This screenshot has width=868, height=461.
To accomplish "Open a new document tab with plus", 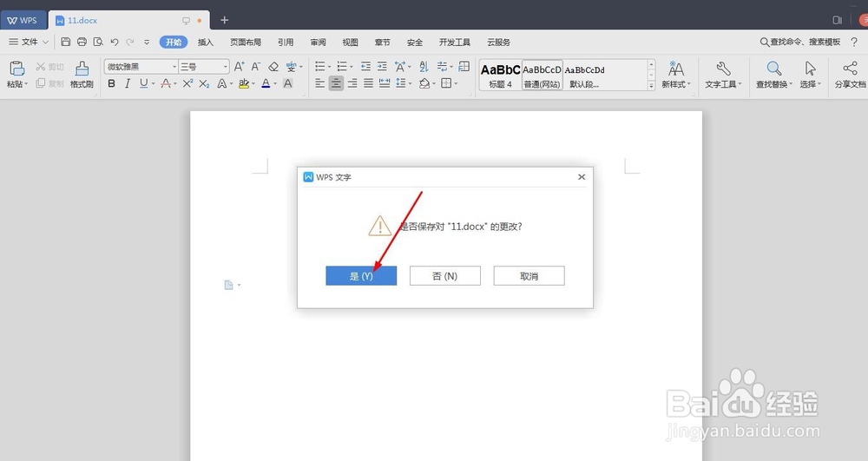I will click(224, 20).
